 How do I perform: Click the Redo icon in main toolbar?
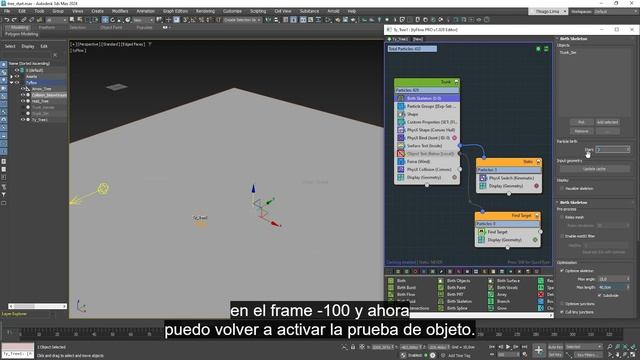14,20
